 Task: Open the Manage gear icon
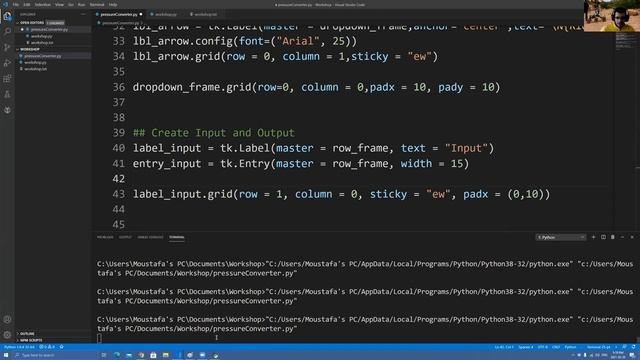click(7, 335)
